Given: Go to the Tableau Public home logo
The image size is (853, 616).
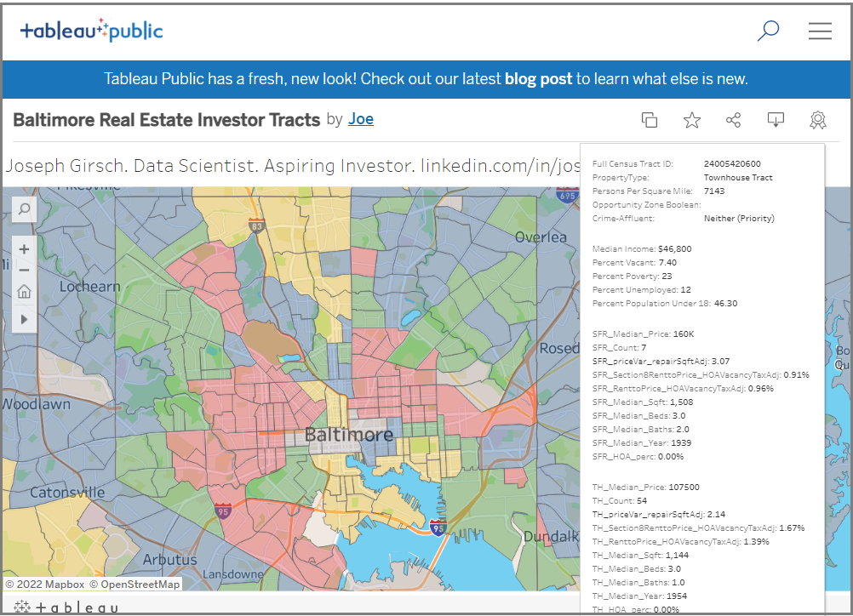Looking at the screenshot, I should pyautogui.click(x=91, y=31).
